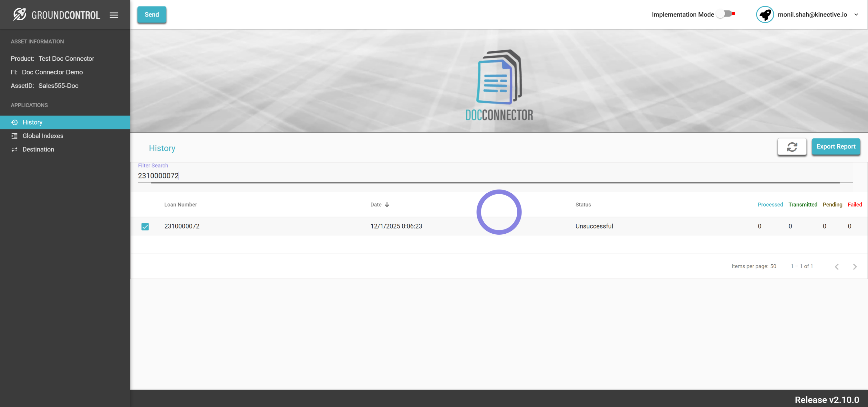Sort by Loan Number column header
Image resolution: width=868 pixels, height=407 pixels.
pyautogui.click(x=180, y=205)
